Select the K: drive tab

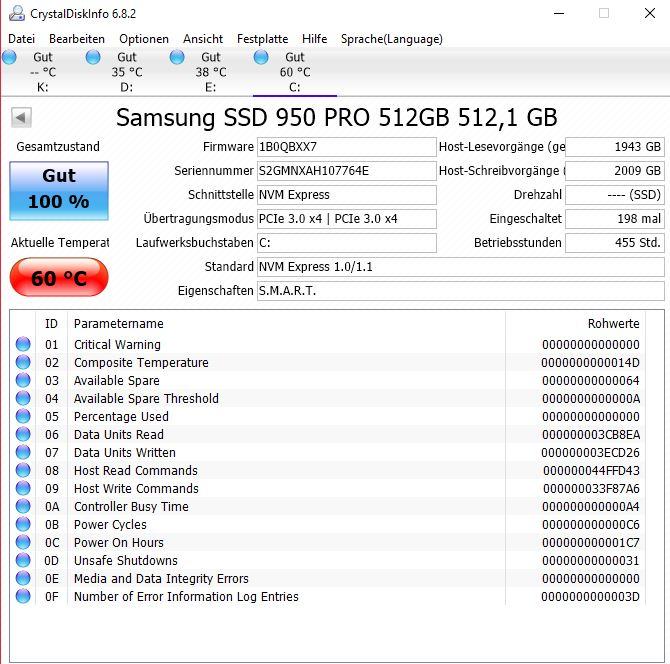42,72
